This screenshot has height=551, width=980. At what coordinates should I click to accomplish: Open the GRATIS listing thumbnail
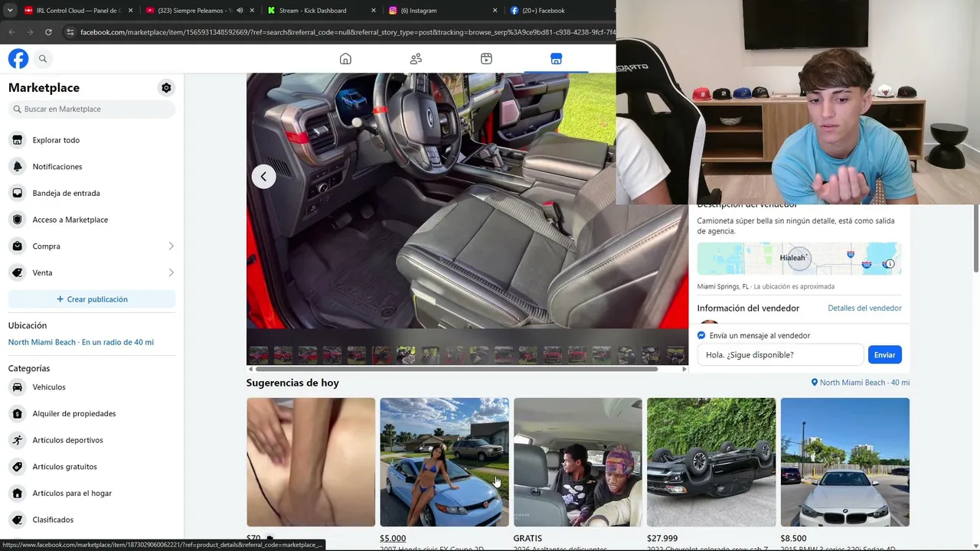click(578, 462)
